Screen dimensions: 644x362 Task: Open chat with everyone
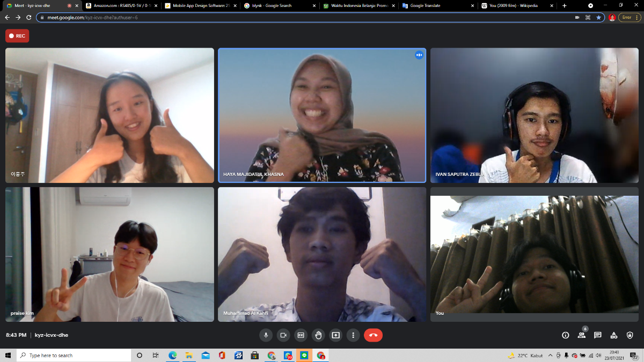tap(598, 335)
